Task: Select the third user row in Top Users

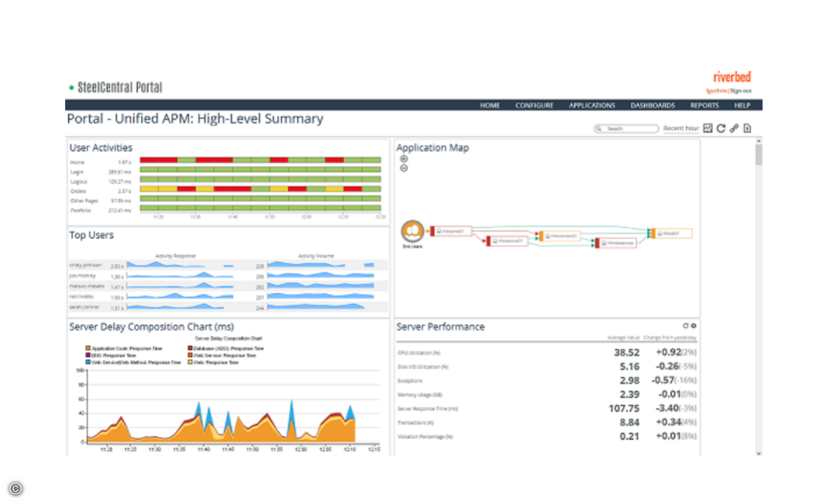Action: pyautogui.click(x=227, y=286)
